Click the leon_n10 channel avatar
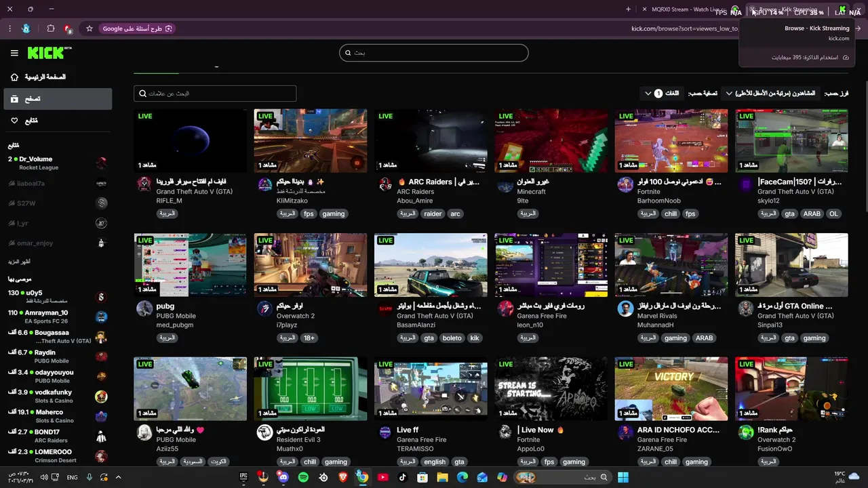This screenshot has width=868, height=488. 505,308
